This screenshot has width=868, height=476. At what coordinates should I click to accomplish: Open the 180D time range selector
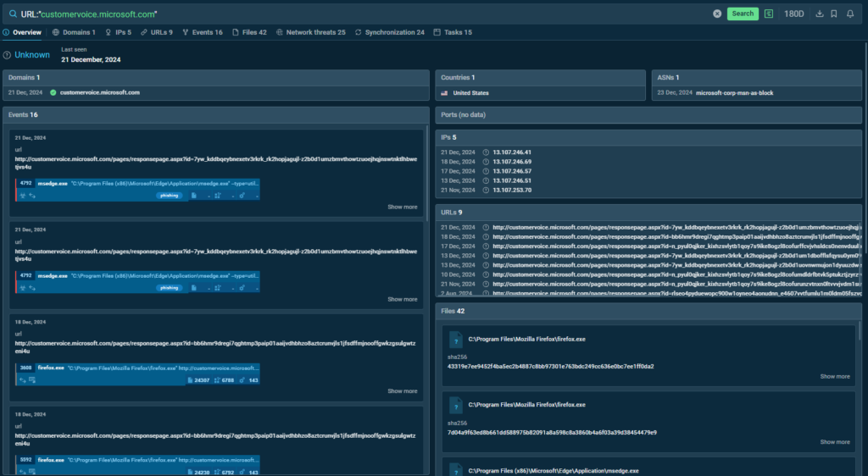click(x=794, y=14)
